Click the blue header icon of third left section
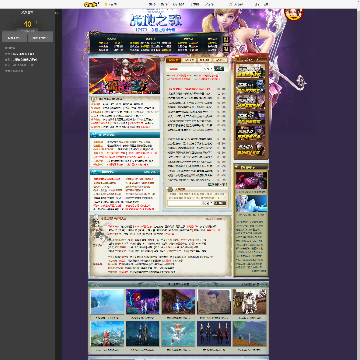This screenshot has height=360, width=360. 94,172
